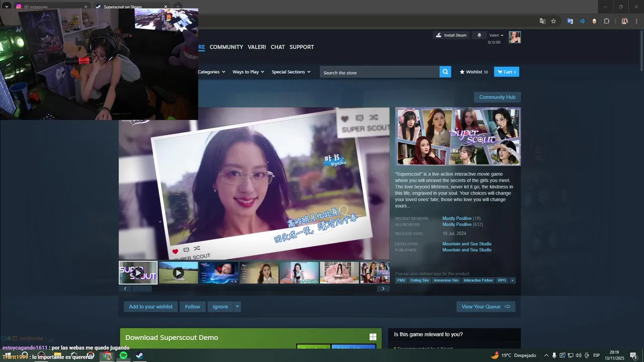The height and width of the screenshot is (362, 644).
Task: Expand the Special Sections menu
Action: [291, 72]
